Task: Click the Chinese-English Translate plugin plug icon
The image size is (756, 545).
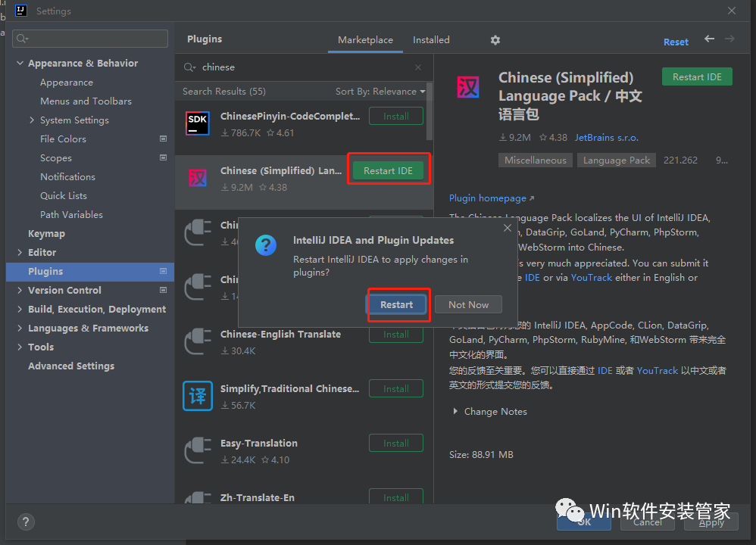Action: coord(198,341)
